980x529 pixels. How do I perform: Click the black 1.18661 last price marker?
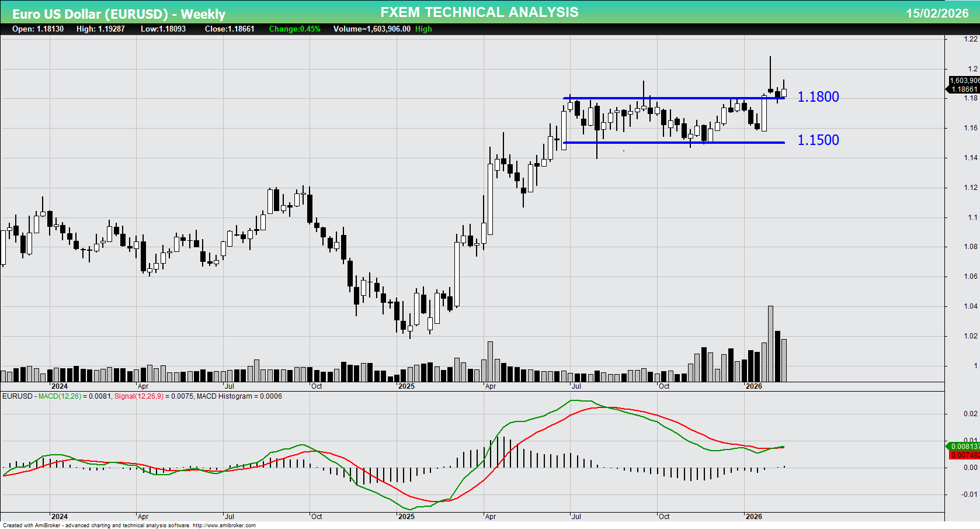(963, 89)
